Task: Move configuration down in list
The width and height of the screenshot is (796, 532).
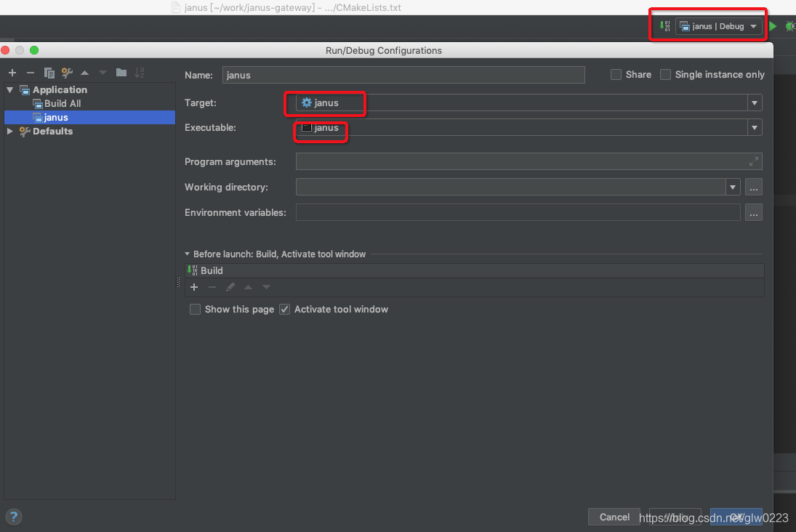Action: [x=102, y=73]
